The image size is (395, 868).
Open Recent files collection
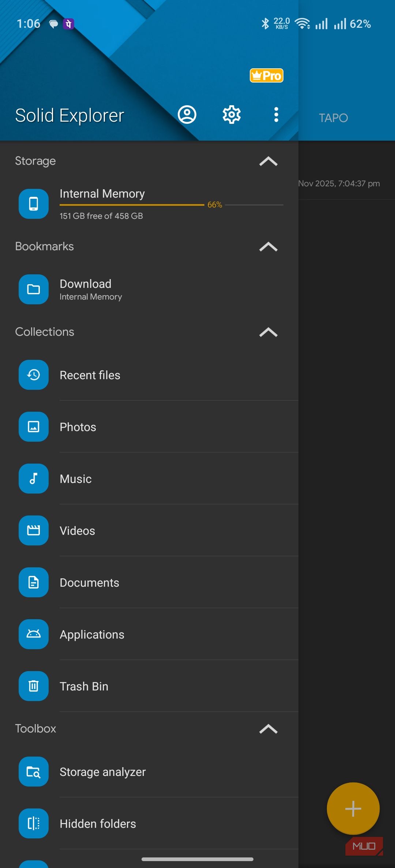(149, 375)
